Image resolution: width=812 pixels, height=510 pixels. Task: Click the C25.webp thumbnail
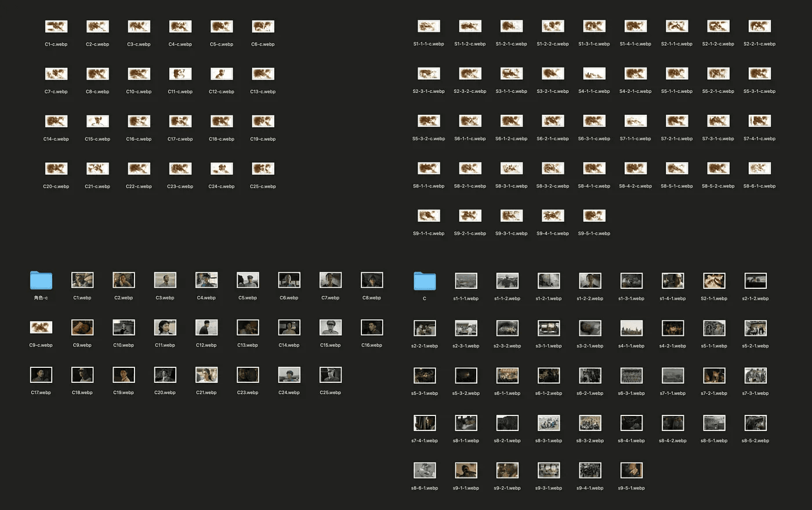331,375
